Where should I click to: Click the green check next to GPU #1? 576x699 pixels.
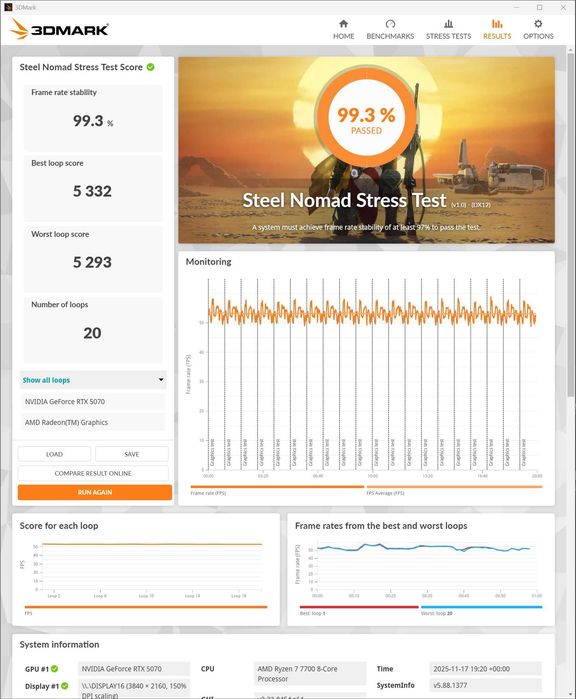click(x=54, y=669)
